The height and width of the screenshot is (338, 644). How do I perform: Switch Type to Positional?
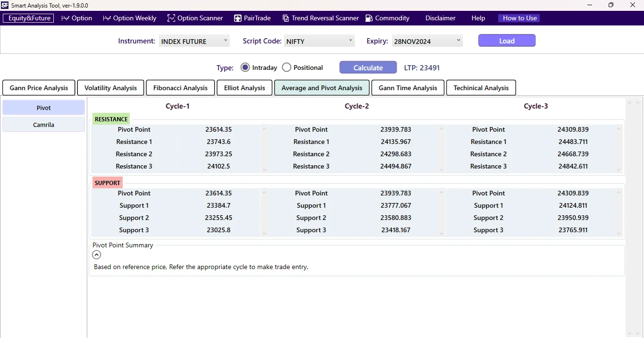286,67
